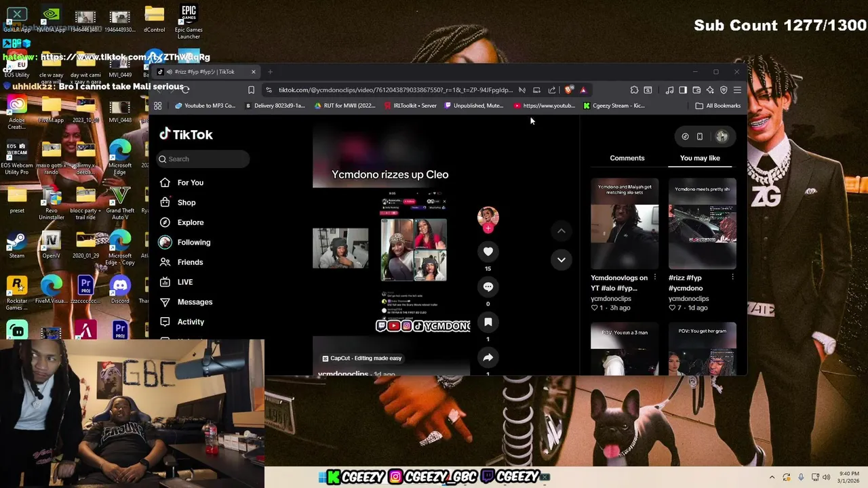
Task: Switch to the You may like tab
Action: coord(700,158)
